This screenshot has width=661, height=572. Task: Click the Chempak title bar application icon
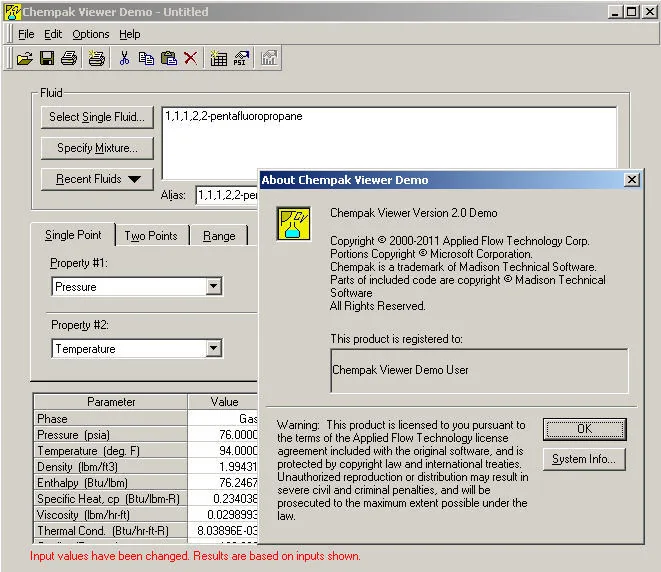(x=12, y=12)
